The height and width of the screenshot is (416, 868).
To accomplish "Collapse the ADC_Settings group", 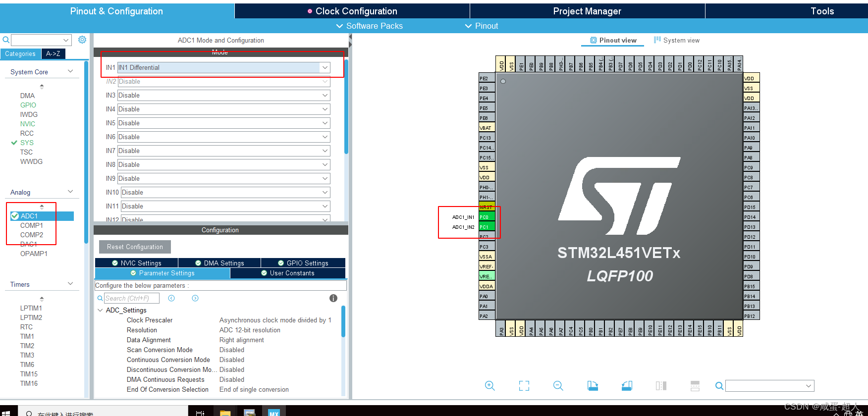I will pos(100,310).
